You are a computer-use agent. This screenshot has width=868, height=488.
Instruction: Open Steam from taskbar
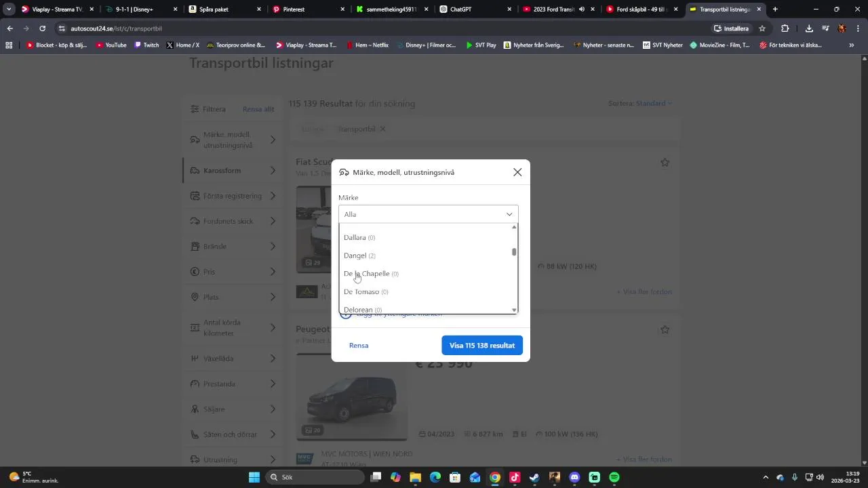click(534, 477)
